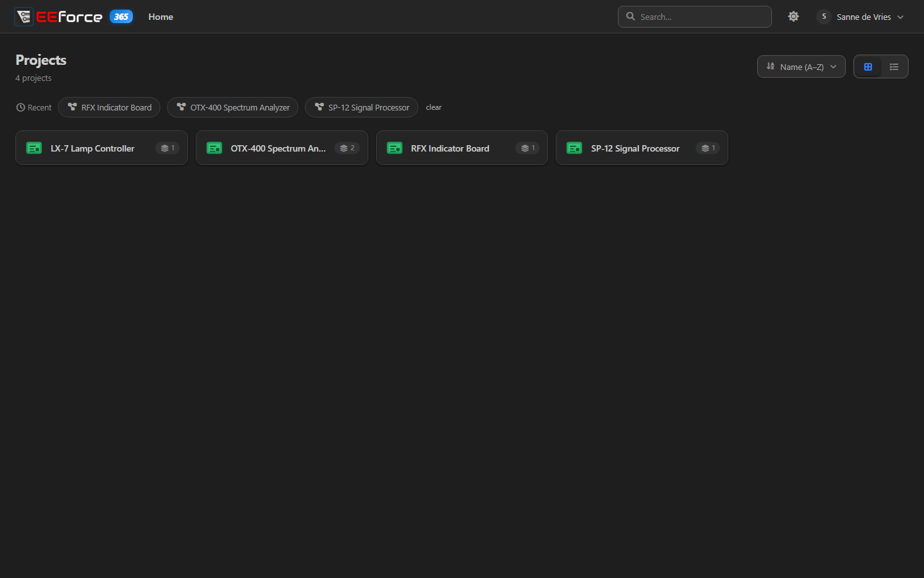This screenshot has height=578, width=924.
Task: Click the layers badge on LX-7 Lamp Controller
Action: pyautogui.click(x=167, y=148)
